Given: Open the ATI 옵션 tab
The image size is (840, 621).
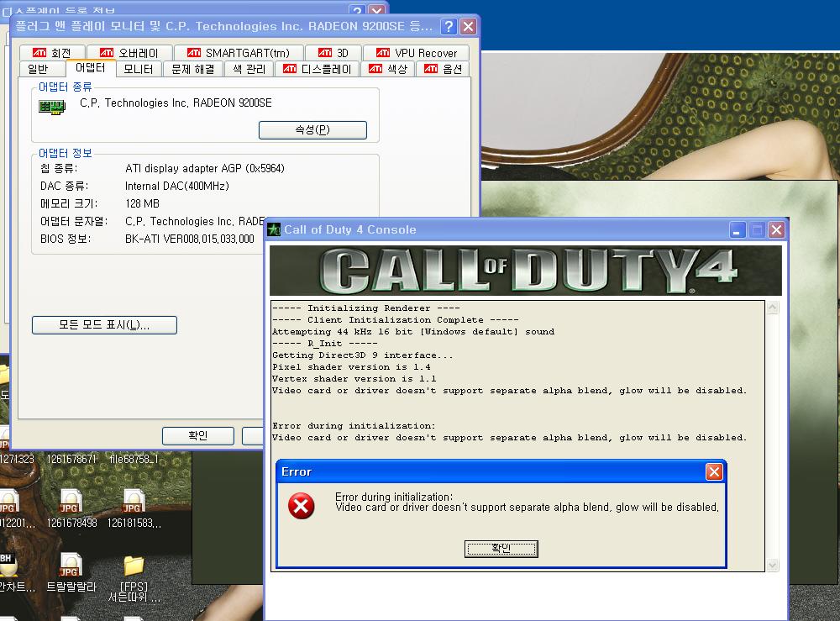Looking at the screenshot, I should (x=443, y=69).
